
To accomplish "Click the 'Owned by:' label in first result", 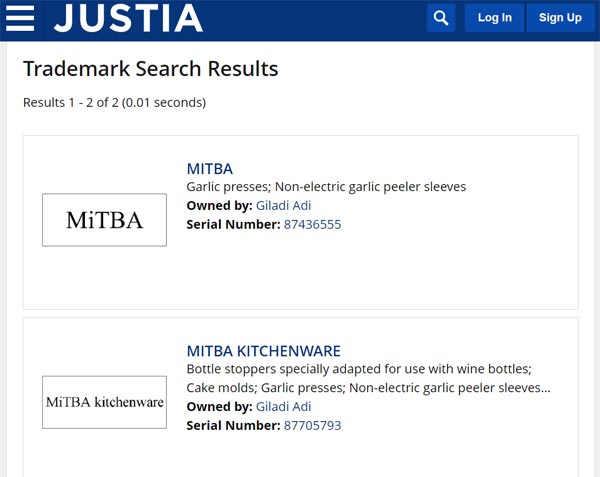I will (x=219, y=205).
